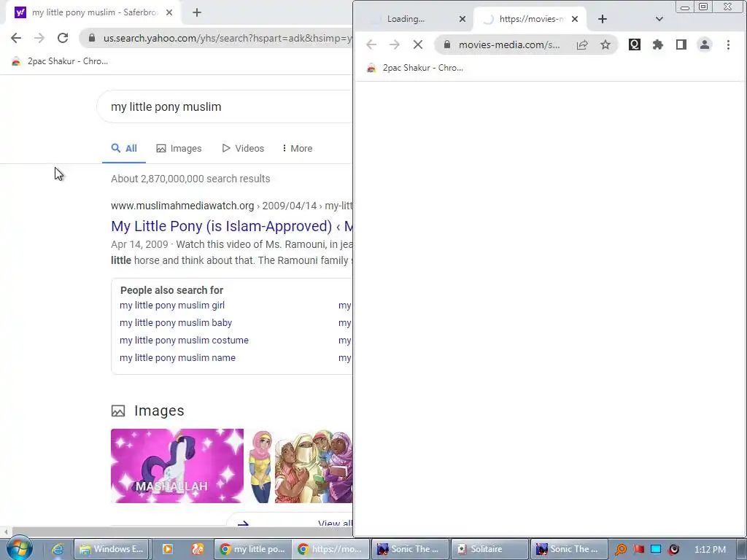Open a new tab in movies-media window

(602, 19)
